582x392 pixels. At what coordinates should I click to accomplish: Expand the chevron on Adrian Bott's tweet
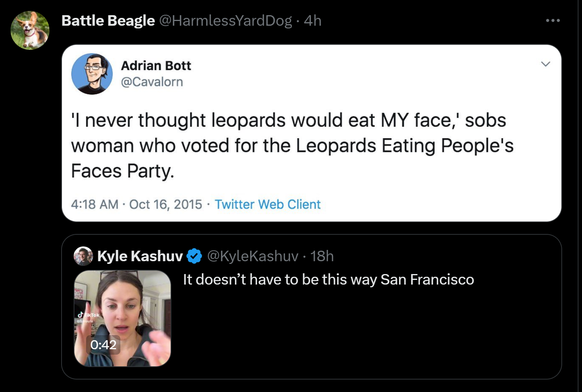click(545, 64)
